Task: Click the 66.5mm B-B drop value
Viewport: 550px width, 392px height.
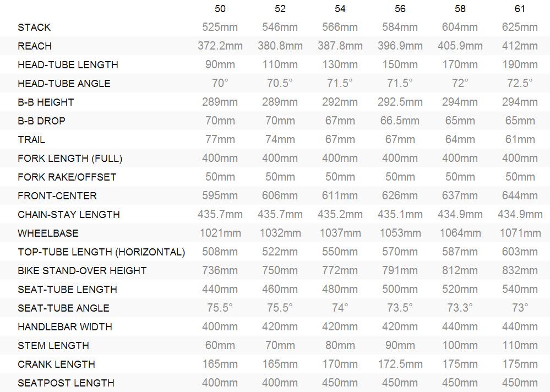Action: 400,121
